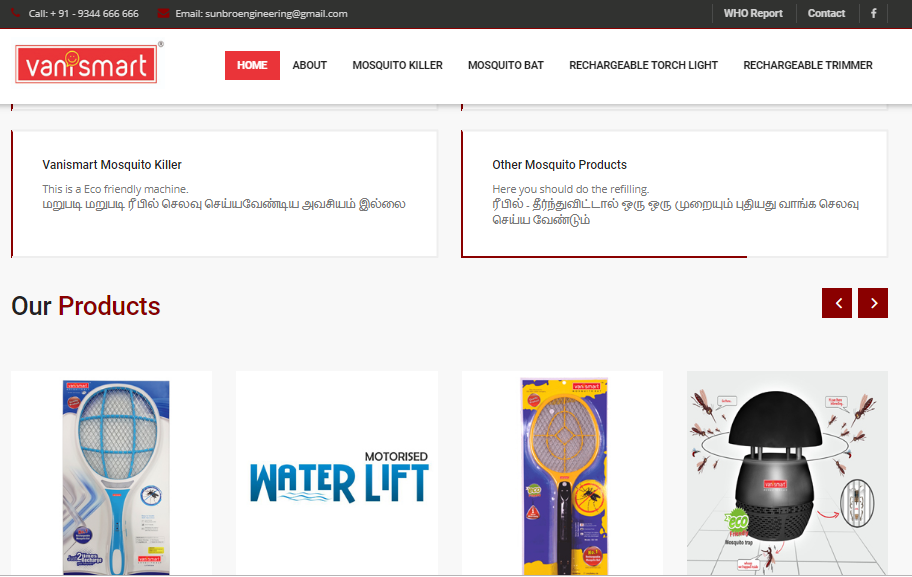Click the Other Mosquito Products heading
This screenshot has width=912, height=577.
click(560, 165)
